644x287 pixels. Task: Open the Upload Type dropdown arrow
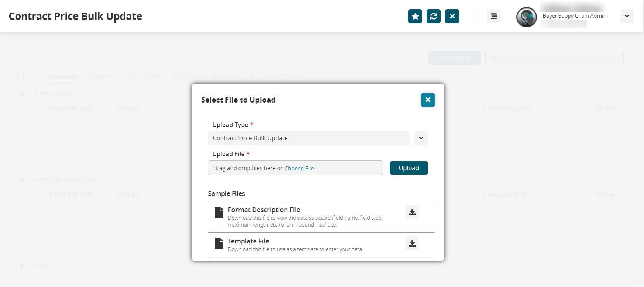pyautogui.click(x=421, y=138)
